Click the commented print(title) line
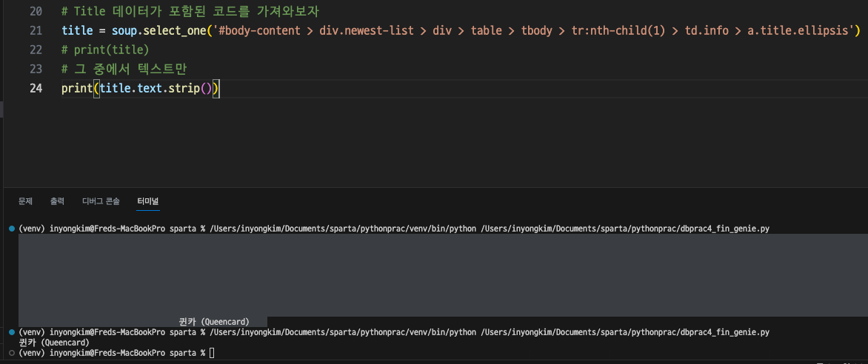 click(x=106, y=50)
